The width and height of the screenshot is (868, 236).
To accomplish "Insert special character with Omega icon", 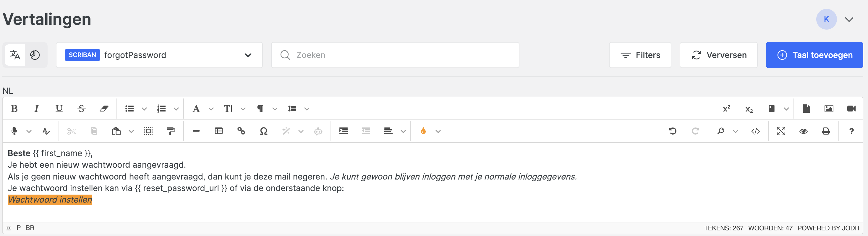I will 263,131.
